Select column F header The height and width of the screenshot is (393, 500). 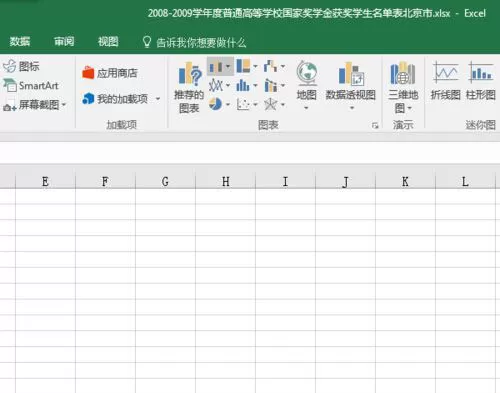(105, 181)
